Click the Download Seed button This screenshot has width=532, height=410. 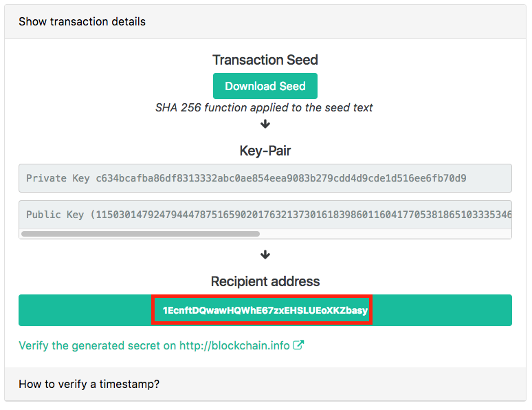tap(265, 86)
